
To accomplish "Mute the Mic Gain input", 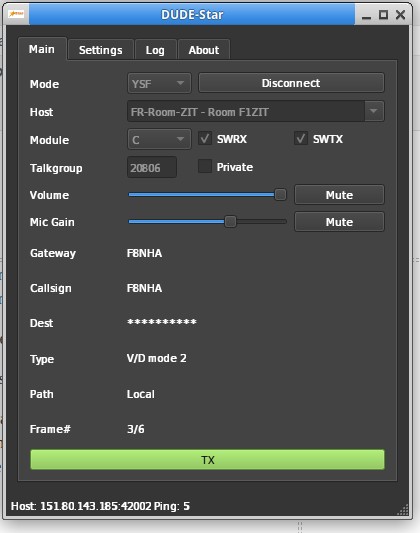I will pyautogui.click(x=339, y=222).
